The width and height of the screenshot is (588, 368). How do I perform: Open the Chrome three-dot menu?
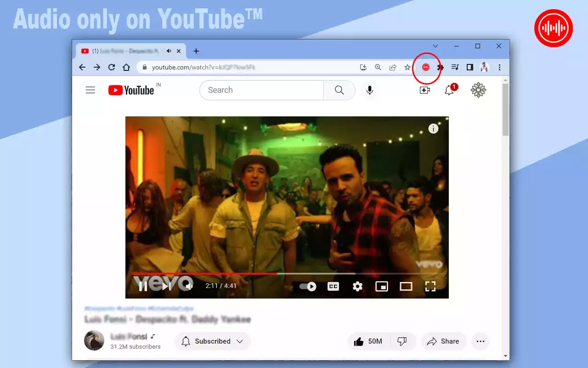[499, 67]
